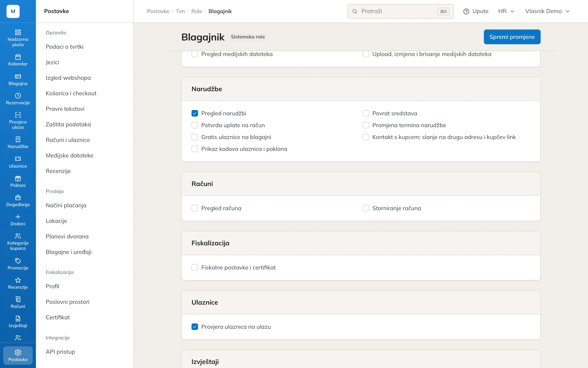Save changes with Spremi promjene
Viewport: 588px width, 368px height.
512,37
